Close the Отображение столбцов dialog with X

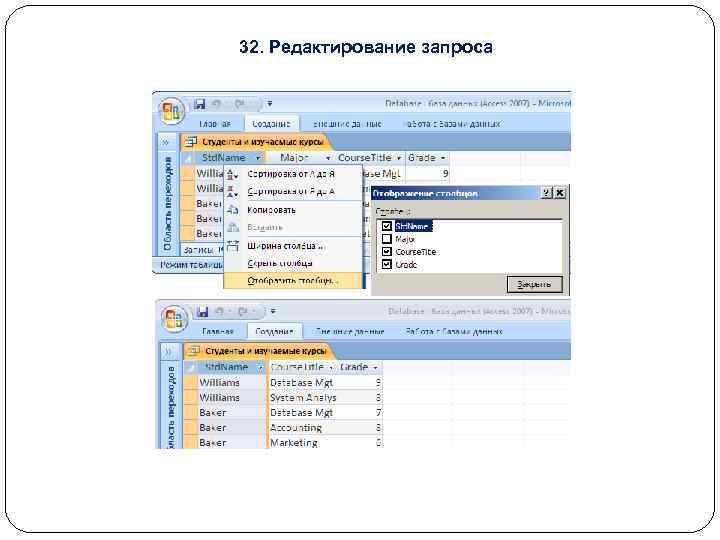click(x=559, y=193)
